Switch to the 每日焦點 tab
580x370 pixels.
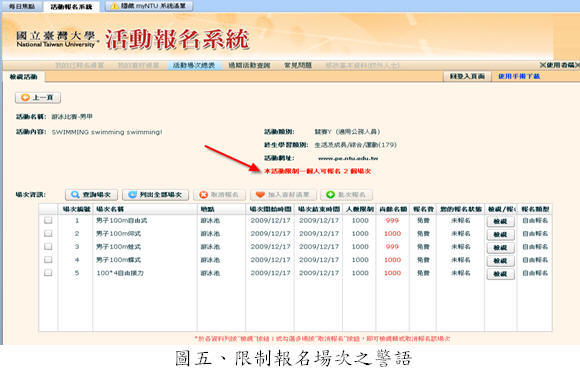point(22,6)
